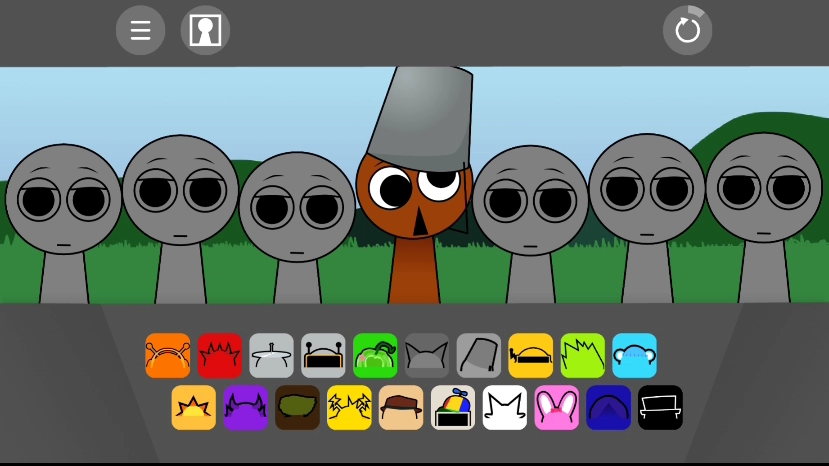Pick the green striped blob icon
This screenshot has width=829, height=466.
(x=375, y=355)
